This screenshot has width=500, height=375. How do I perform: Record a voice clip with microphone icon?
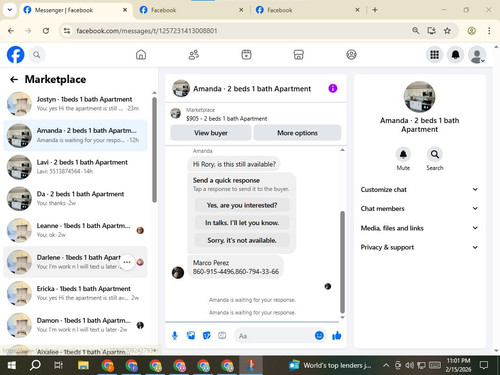[175, 336]
